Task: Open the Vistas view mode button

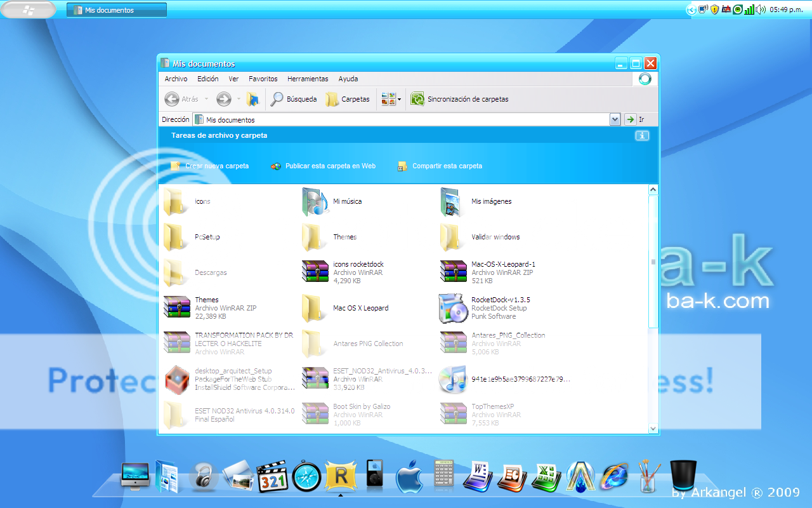Action: pos(388,99)
